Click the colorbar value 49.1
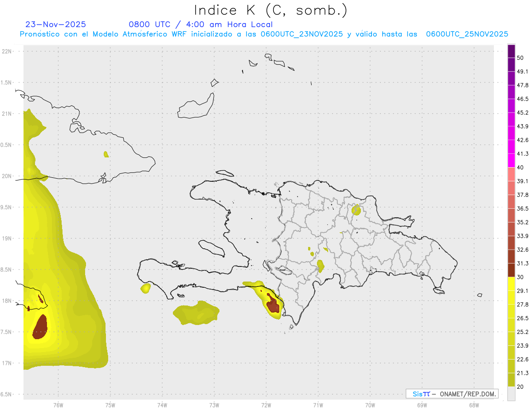This screenshot has width=532, height=411. (x=523, y=71)
